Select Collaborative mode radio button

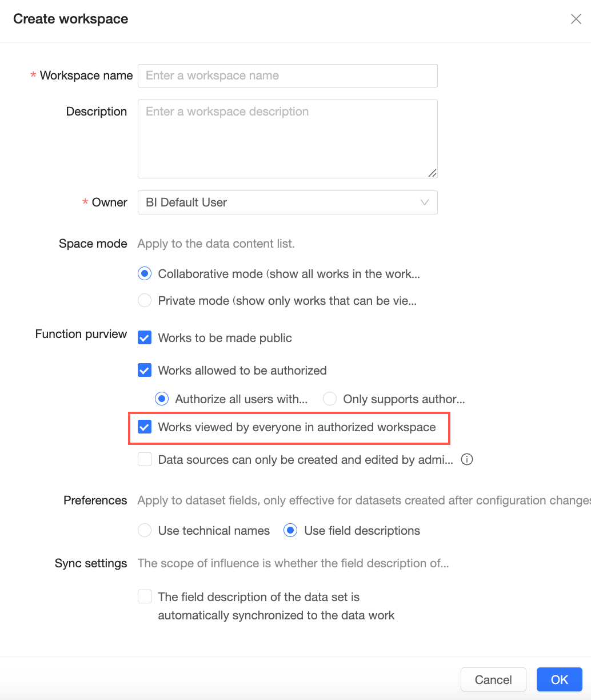145,273
